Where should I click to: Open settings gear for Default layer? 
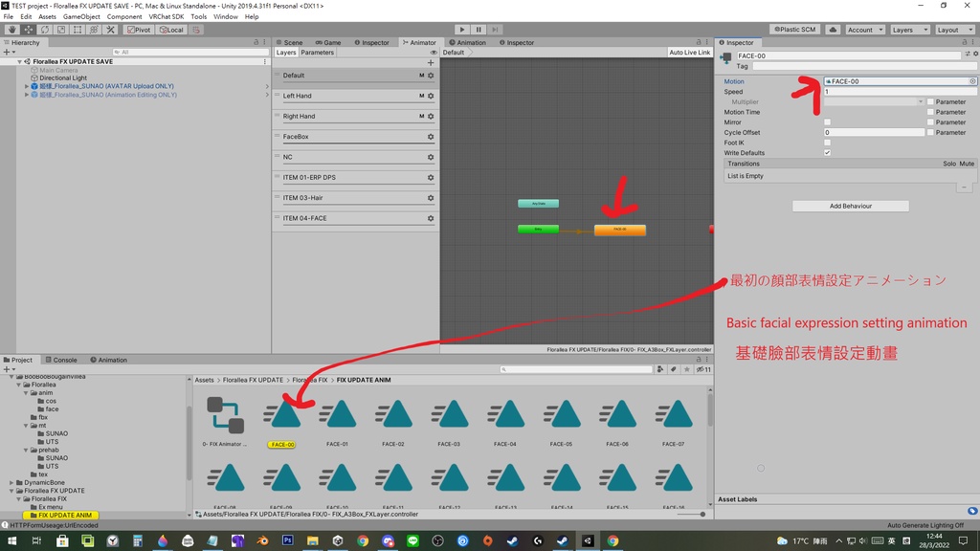tap(431, 76)
